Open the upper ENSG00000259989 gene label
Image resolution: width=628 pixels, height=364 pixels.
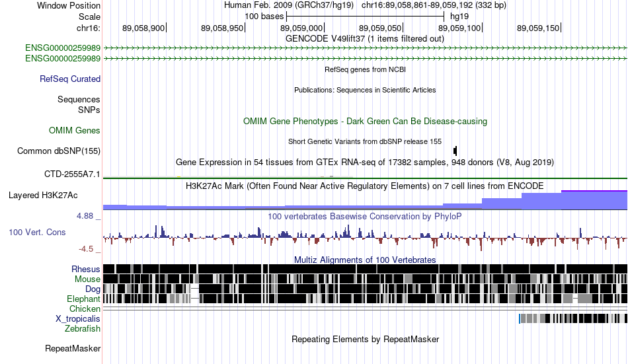(63, 48)
